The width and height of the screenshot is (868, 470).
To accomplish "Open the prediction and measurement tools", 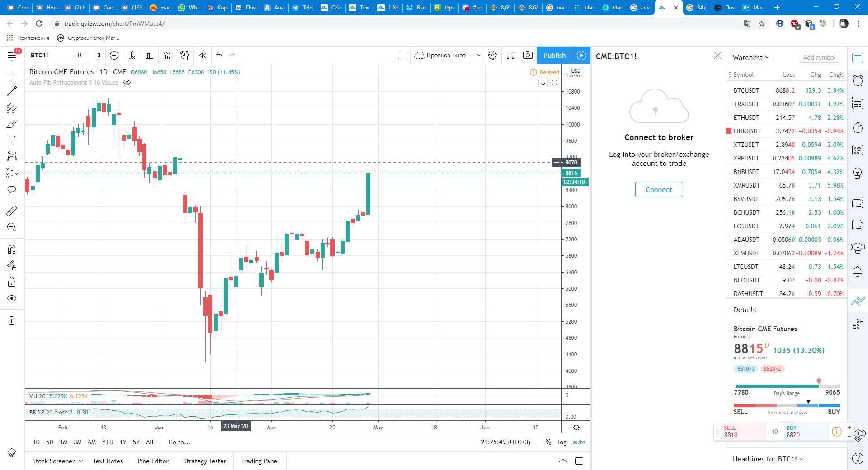I will pos(12,173).
